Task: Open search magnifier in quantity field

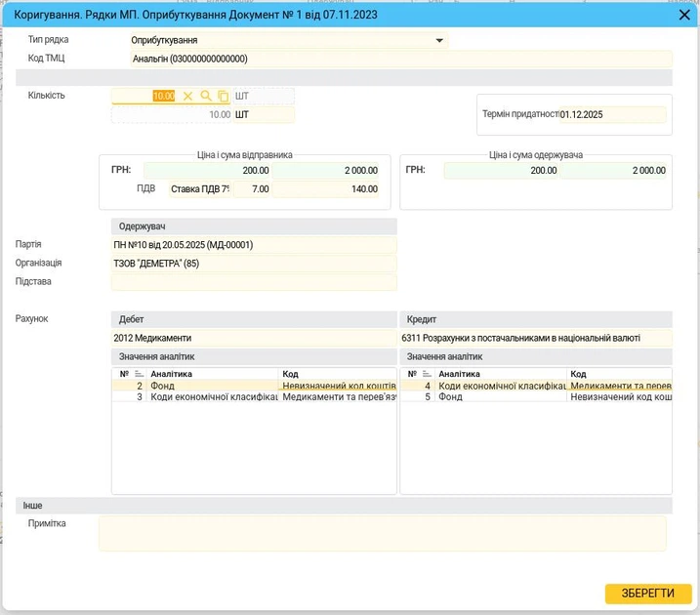Action: tap(205, 96)
